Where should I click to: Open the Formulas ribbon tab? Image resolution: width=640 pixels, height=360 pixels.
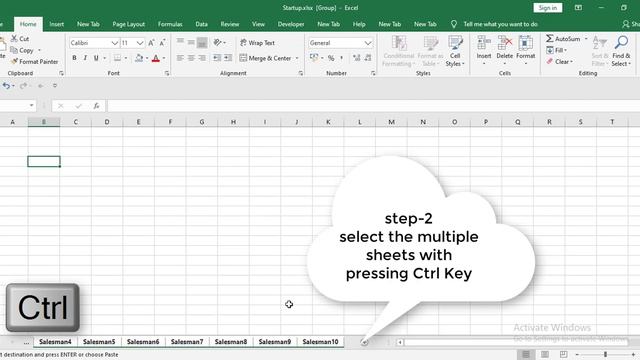pos(170,24)
